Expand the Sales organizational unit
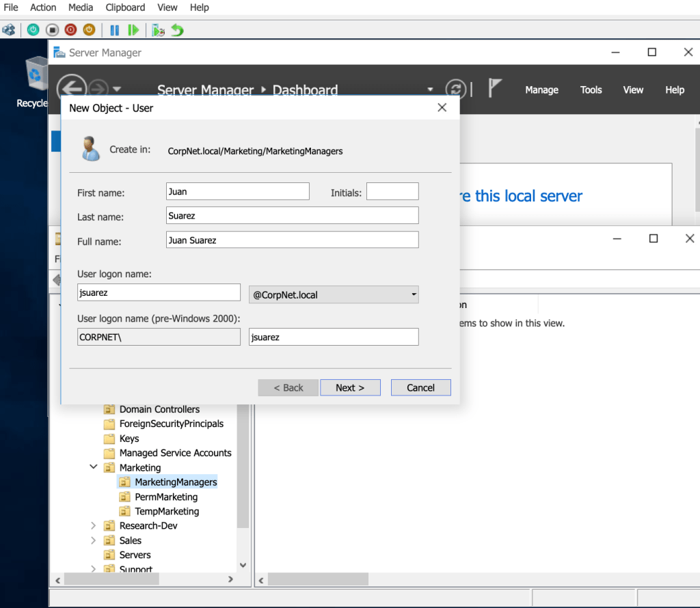 (x=93, y=540)
